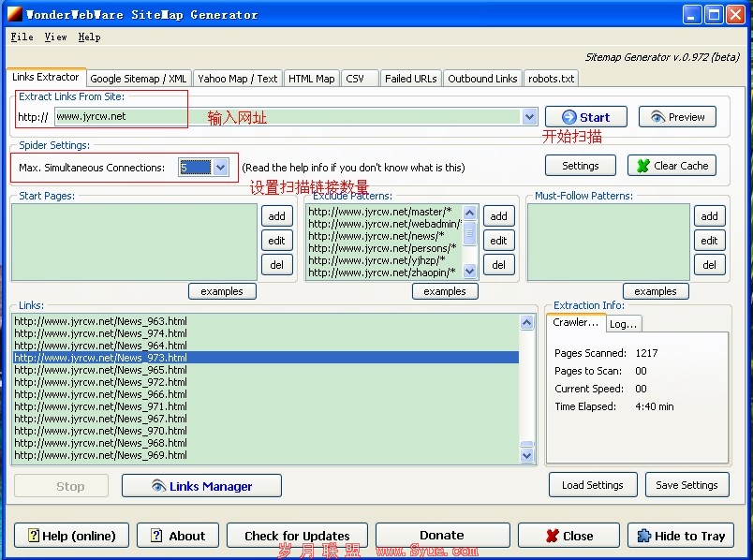Hide the application to tray

[x=681, y=536]
